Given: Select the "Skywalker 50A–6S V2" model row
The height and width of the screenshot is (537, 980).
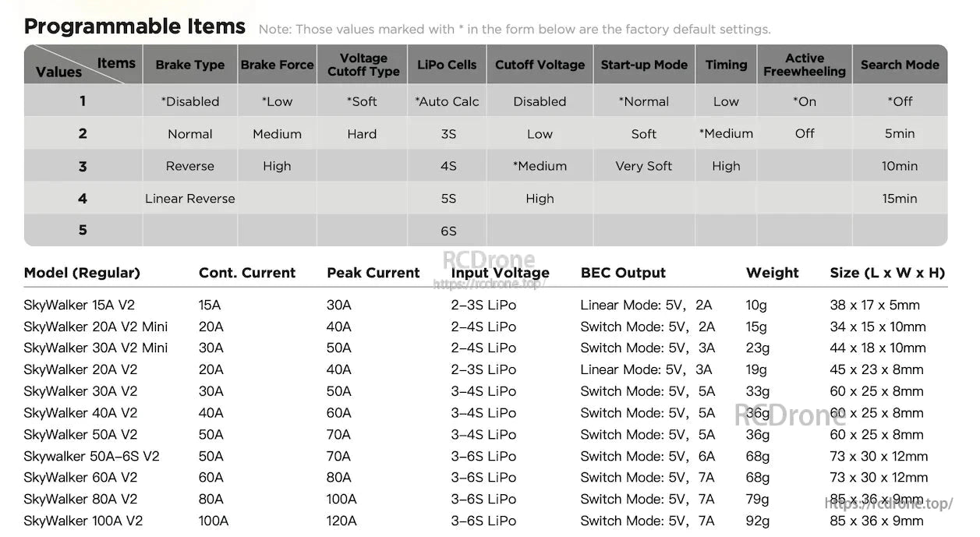Looking at the screenshot, I should 91,456.
